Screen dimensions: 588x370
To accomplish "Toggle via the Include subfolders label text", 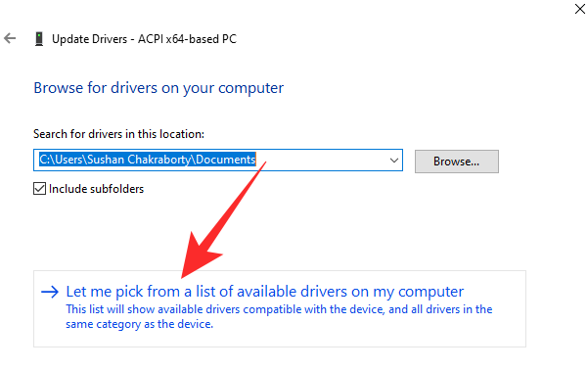I will click(x=97, y=189).
